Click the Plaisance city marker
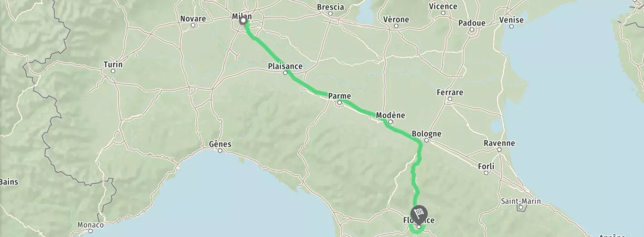 (x=285, y=73)
